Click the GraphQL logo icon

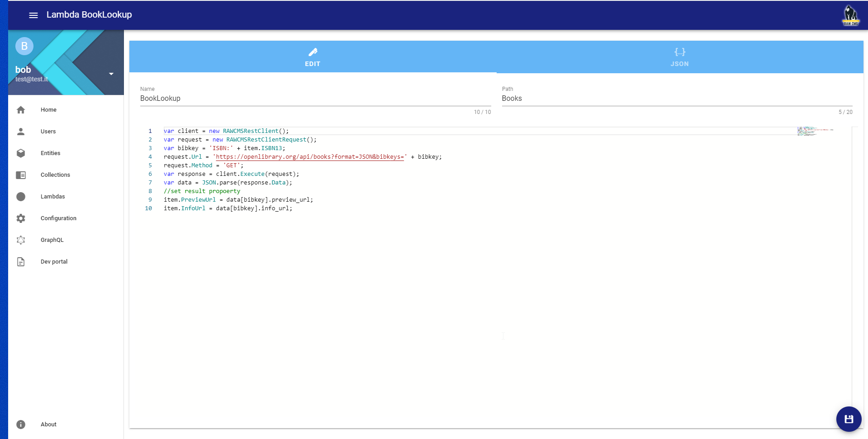pos(21,240)
